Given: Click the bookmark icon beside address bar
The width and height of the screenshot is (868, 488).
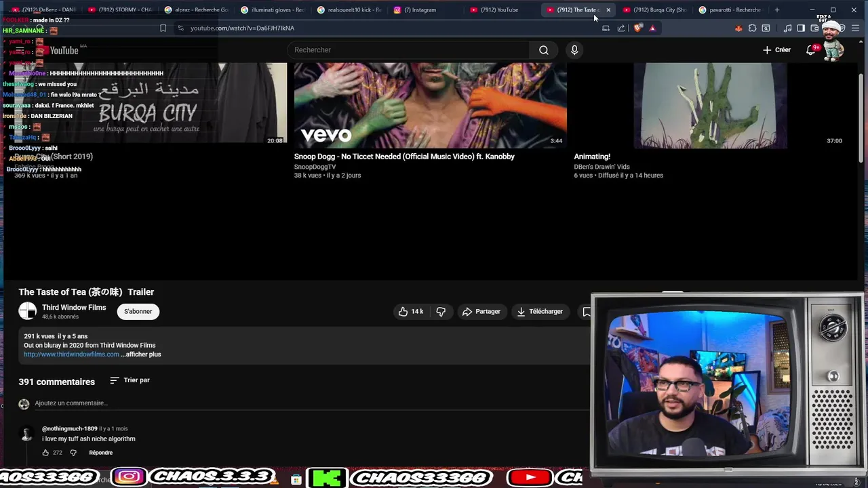Looking at the screenshot, I should tap(163, 28).
